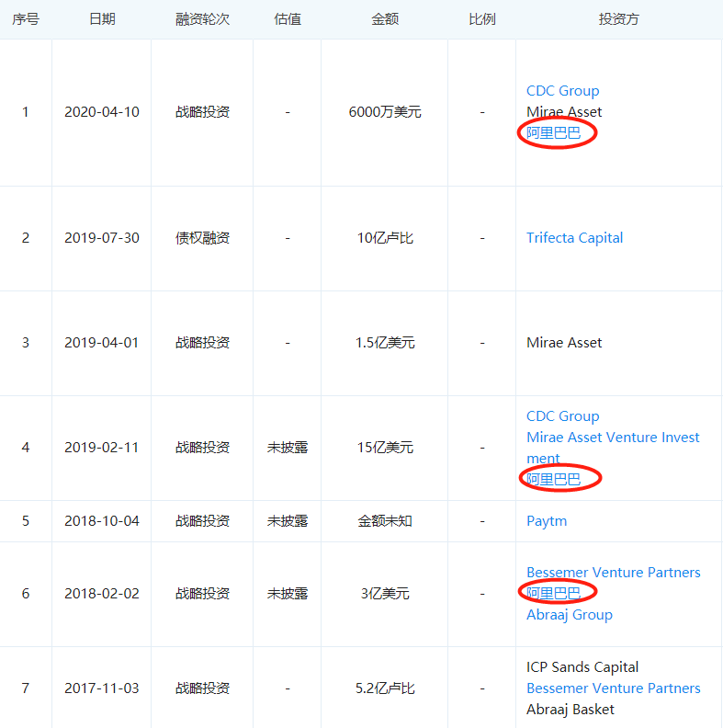The height and width of the screenshot is (728, 723).
Task: Select date cell 2018-10-04
Action: (102, 521)
